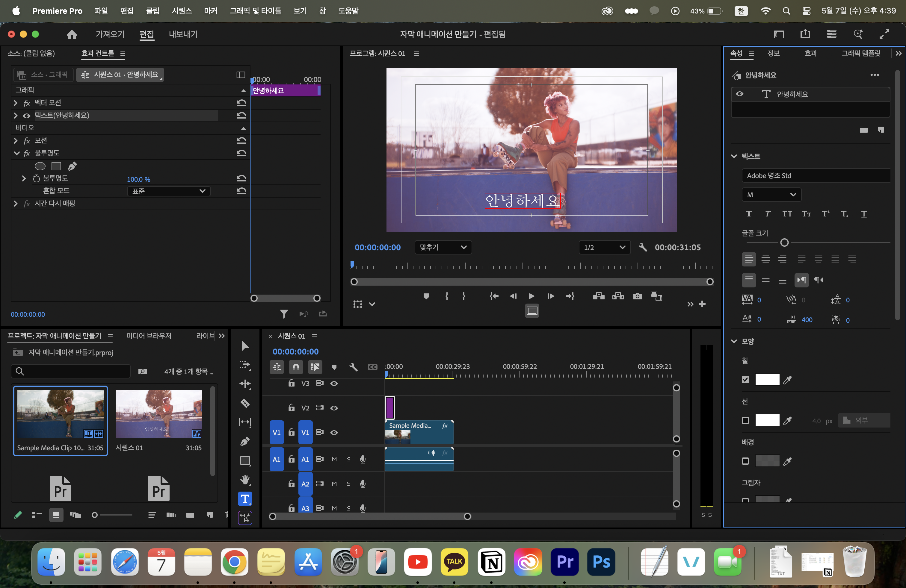This screenshot has height=588, width=906.
Task: Switch to the 효과 tab
Action: pyautogui.click(x=810, y=53)
